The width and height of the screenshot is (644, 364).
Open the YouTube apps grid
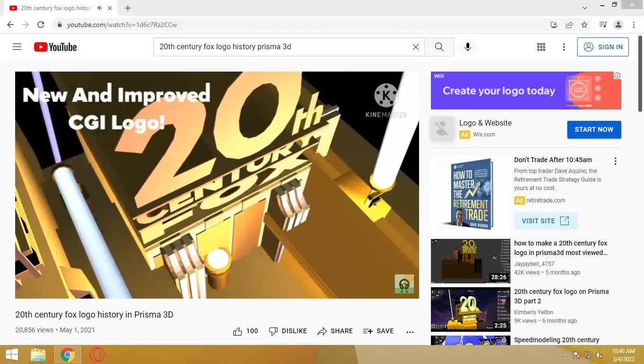(x=541, y=47)
